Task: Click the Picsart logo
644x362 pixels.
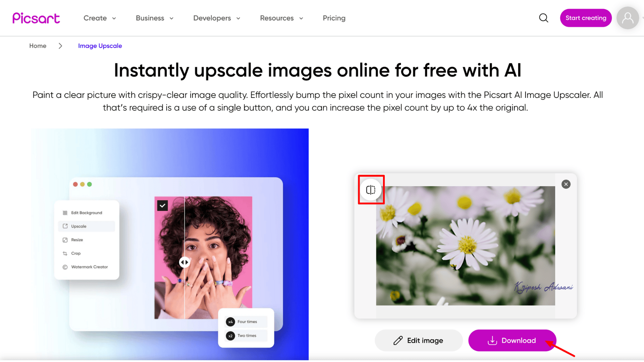Action: point(36,18)
